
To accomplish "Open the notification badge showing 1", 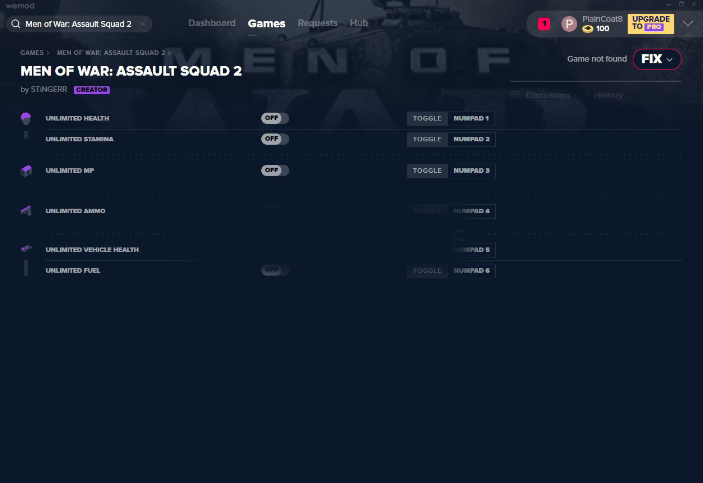I will tap(544, 24).
